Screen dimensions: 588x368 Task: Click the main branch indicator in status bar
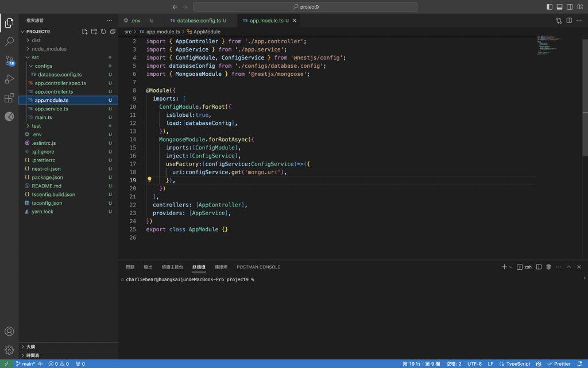point(25,364)
